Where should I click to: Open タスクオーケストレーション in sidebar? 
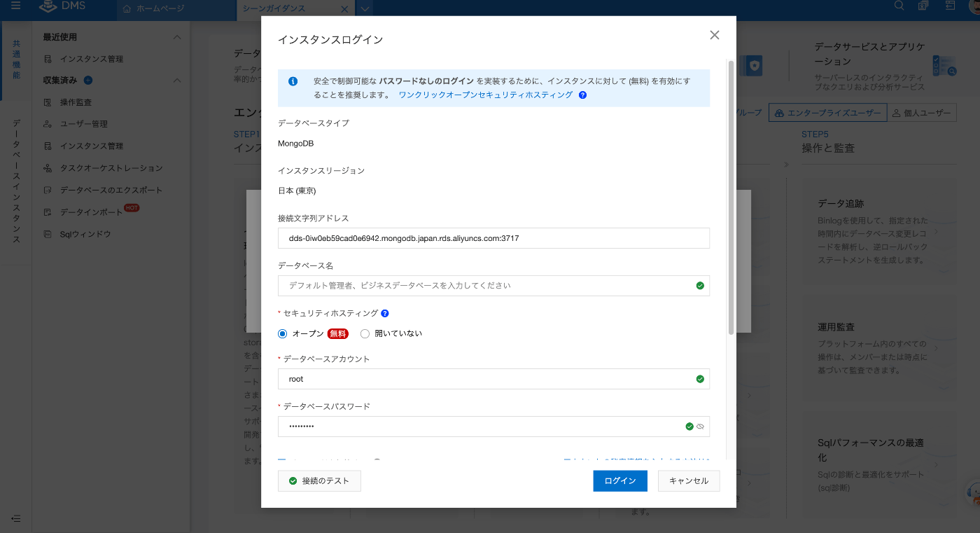111,168
